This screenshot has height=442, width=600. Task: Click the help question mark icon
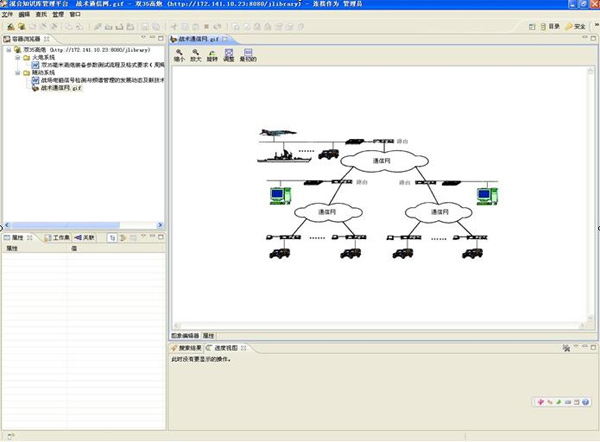[586, 402]
